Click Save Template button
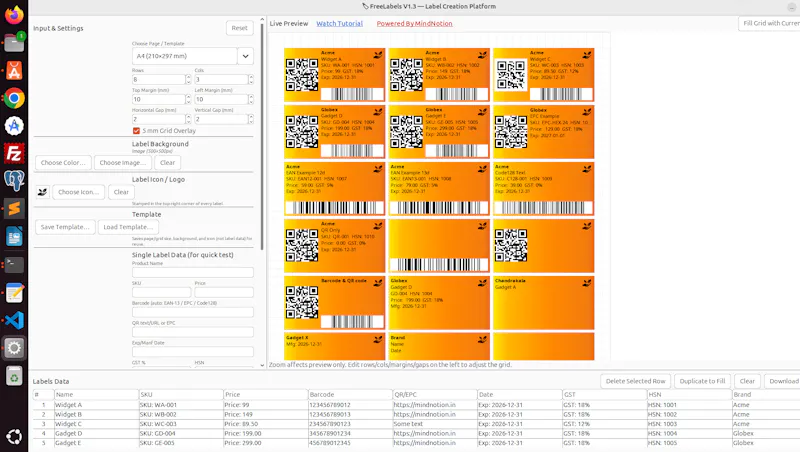The width and height of the screenshot is (800, 452). point(65,227)
